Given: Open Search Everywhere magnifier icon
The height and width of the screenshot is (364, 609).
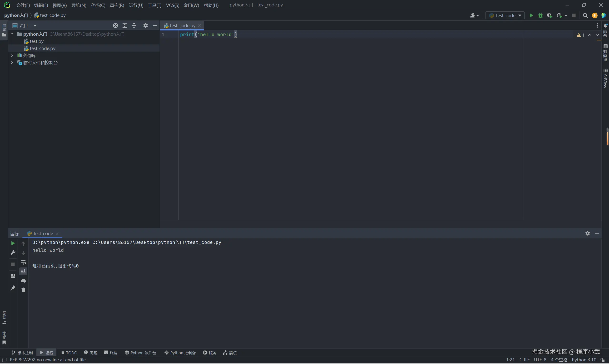Looking at the screenshot, I should click(585, 15).
